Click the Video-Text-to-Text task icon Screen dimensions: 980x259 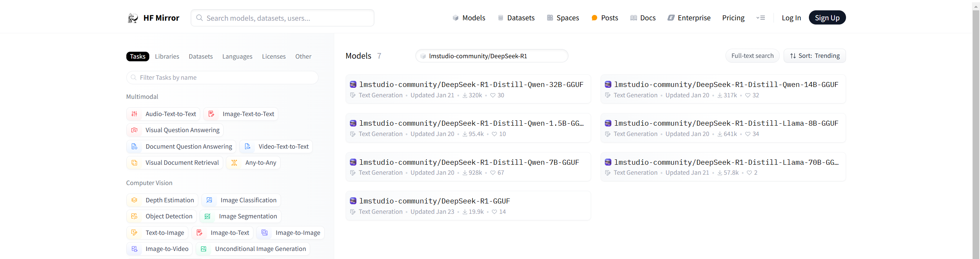point(248,147)
